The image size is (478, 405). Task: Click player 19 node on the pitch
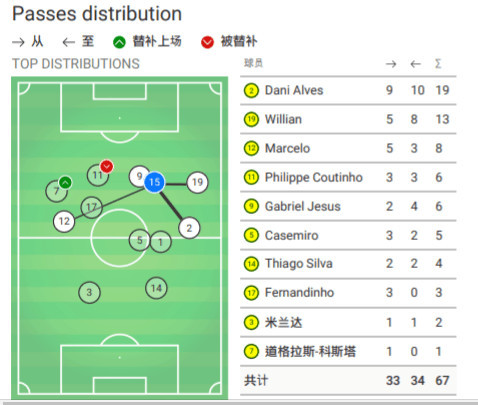point(197,182)
